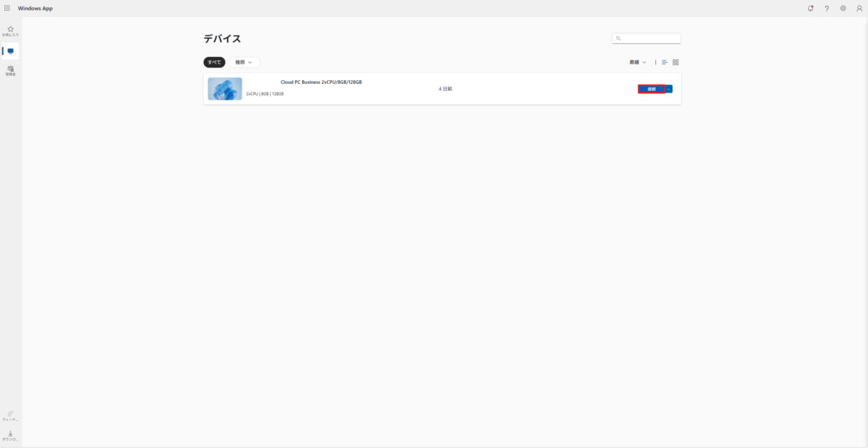
Task: Switch to grid view layout
Action: click(675, 63)
